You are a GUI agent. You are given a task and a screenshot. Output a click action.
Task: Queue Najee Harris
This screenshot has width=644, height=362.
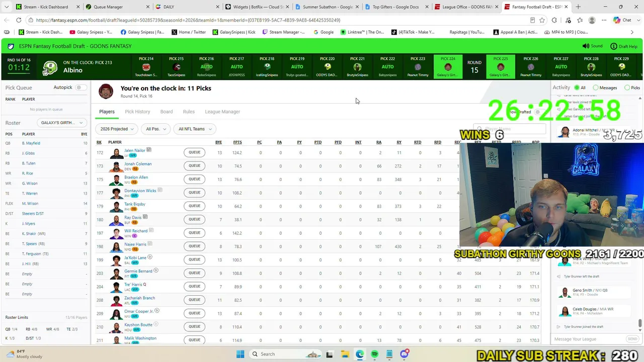(195, 246)
